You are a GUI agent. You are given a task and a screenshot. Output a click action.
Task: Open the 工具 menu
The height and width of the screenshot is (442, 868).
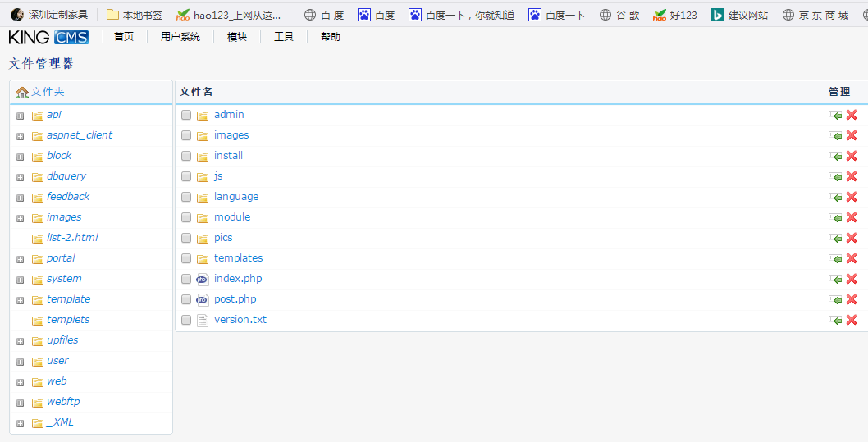pyautogui.click(x=284, y=37)
